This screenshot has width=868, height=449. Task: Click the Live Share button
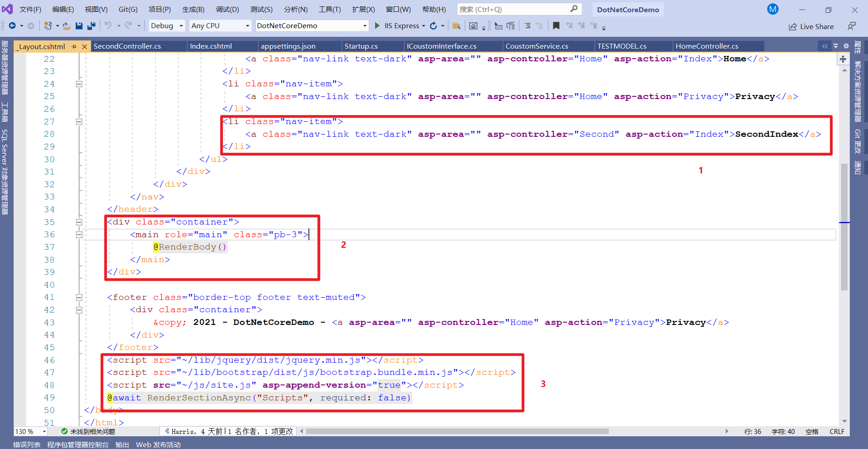(811, 26)
